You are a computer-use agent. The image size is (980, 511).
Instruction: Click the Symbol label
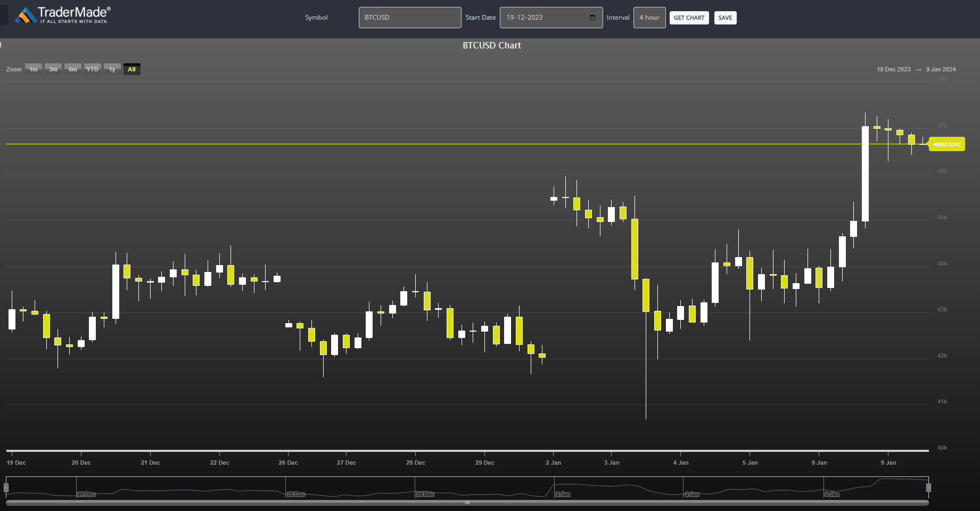tap(316, 18)
